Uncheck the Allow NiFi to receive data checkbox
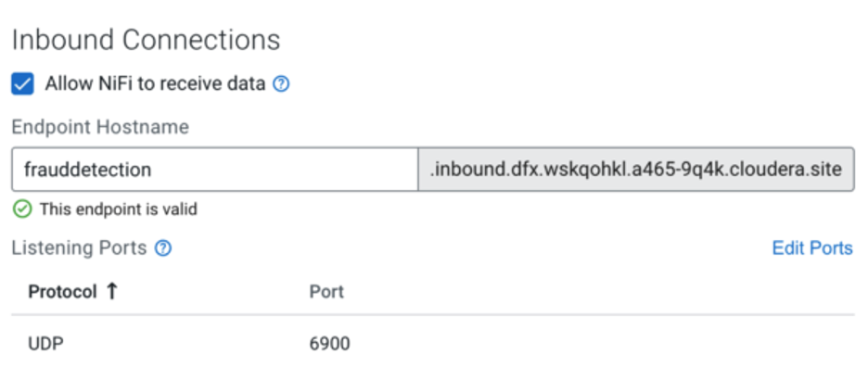868x367 pixels. (x=22, y=84)
